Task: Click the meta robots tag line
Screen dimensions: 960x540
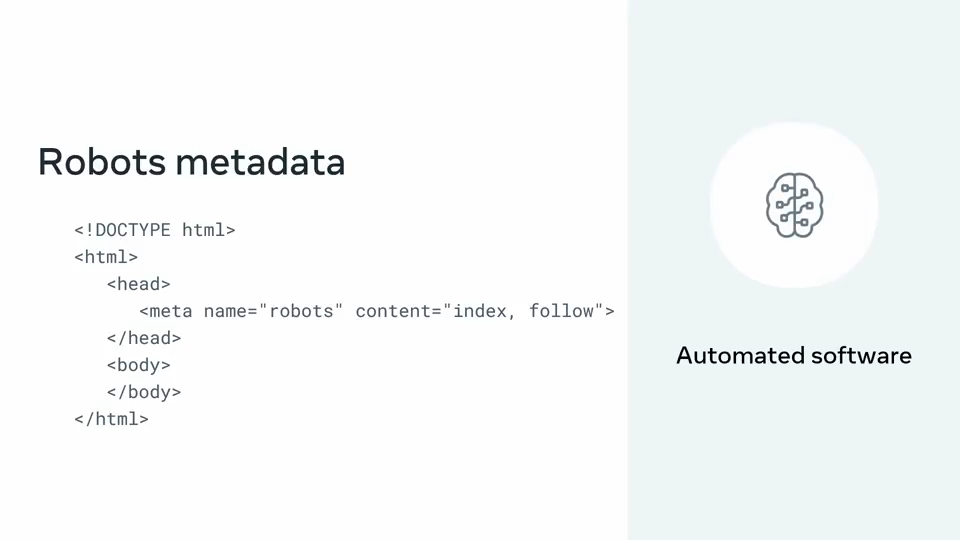Action: point(377,311)
